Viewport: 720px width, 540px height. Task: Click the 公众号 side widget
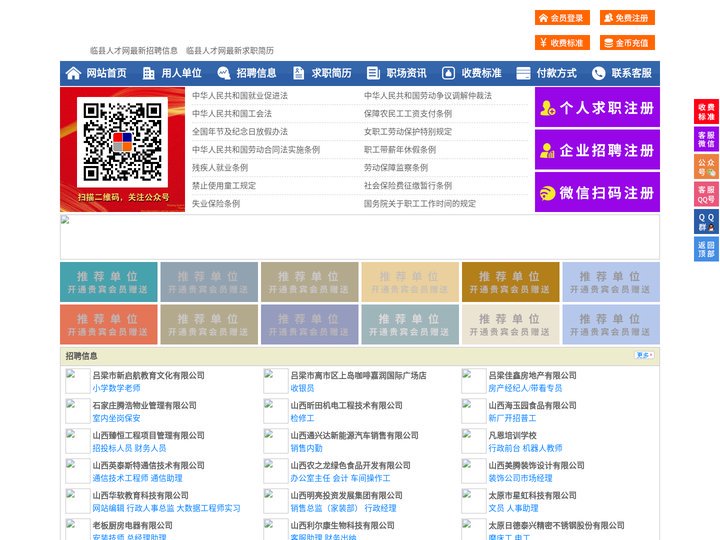coord(706,167)
